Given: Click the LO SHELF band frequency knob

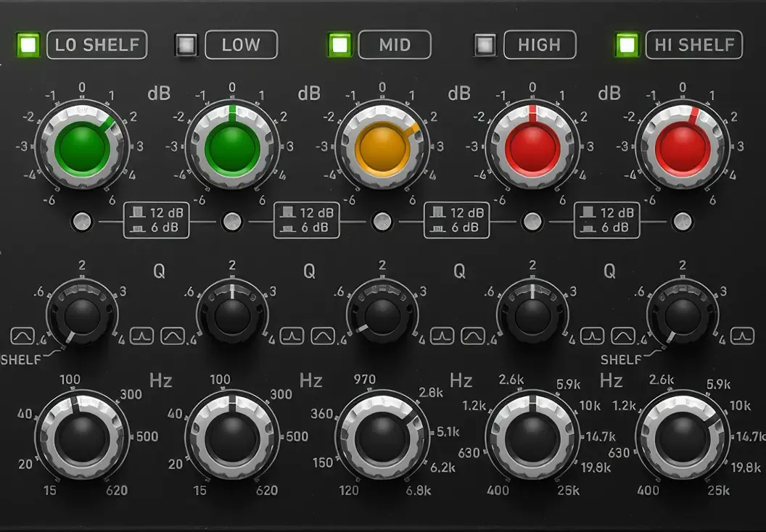Looking at the screenshot, I should click(82, 437).
